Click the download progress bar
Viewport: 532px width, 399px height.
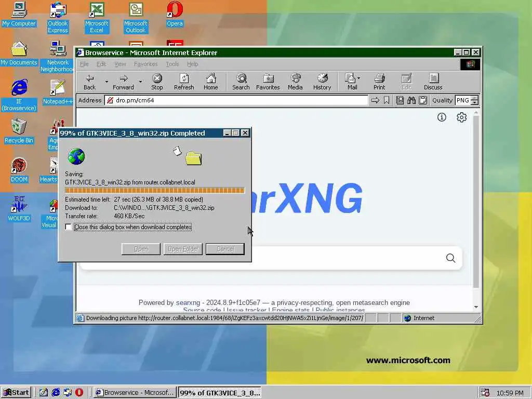(x=155, y=190)
